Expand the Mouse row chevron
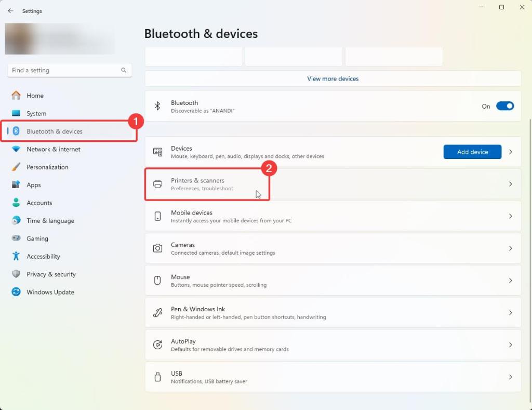This screenshot has width=532, height=410. (510, 280)
